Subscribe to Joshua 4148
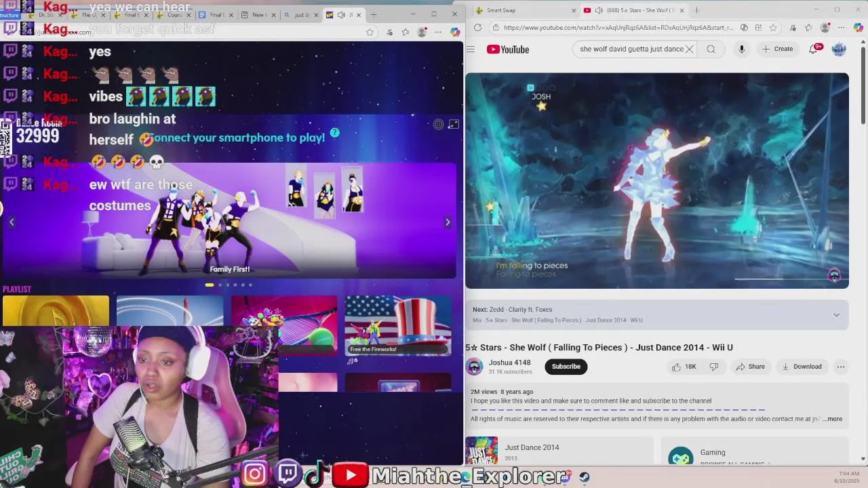 point(566,367)
